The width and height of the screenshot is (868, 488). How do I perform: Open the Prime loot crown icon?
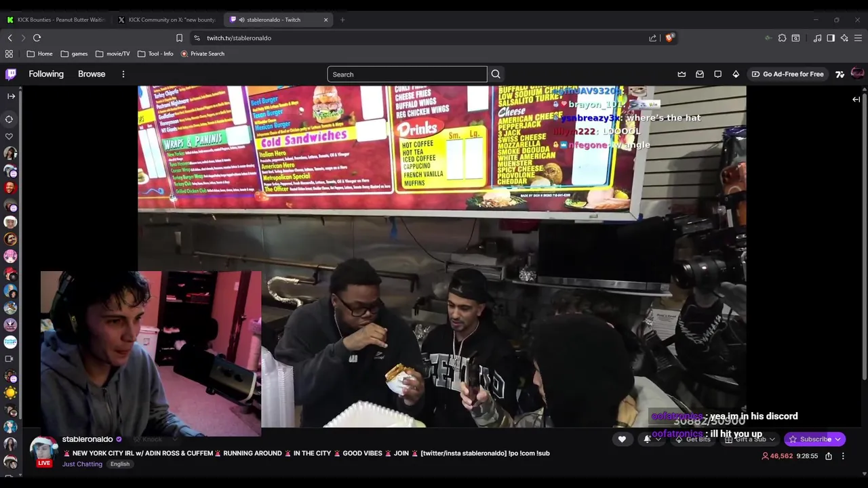[x=682, y=74]
